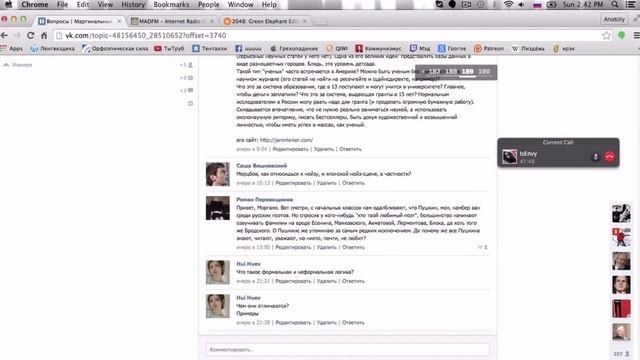The width and height of the screenshot is (640, 360).
Task: Click the Sun 2:42 PM clock
Action: pyautogui.click(x=582, y=4)
